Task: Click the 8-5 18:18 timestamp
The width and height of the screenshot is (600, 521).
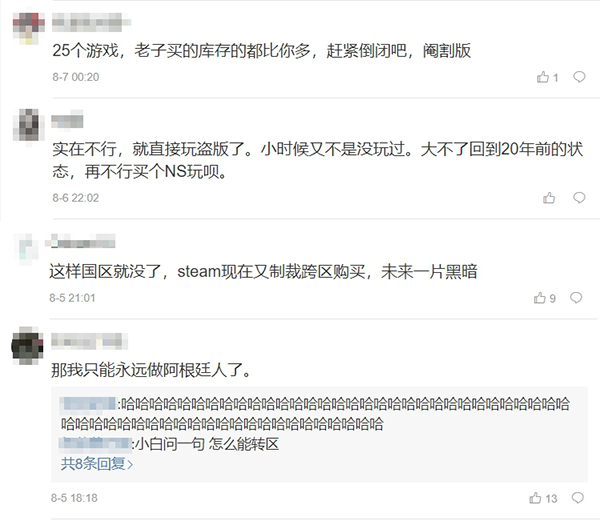Action: (x=74, y=498)
